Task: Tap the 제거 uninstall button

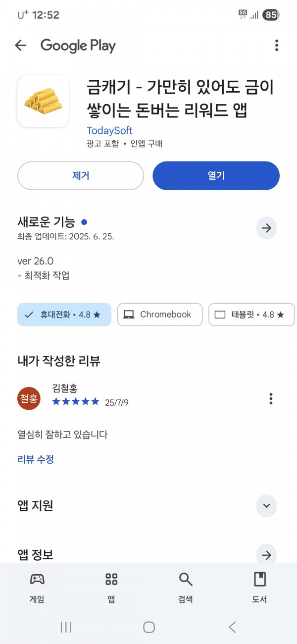Action: pos(81,175)
